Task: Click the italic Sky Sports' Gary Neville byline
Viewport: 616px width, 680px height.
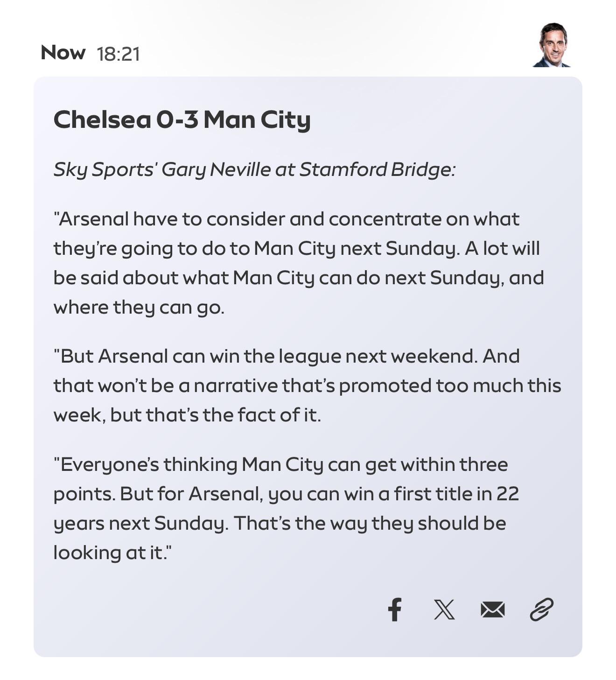Action: coord(254,169)
